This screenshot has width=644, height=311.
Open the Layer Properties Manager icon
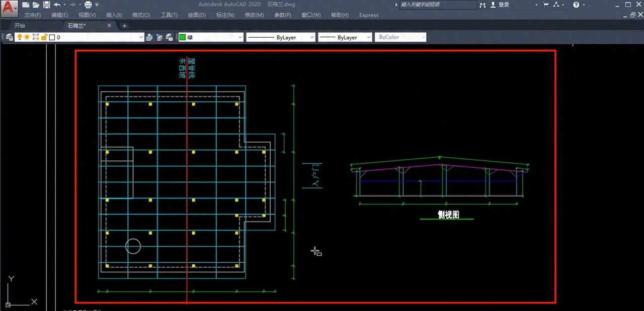click(x=10, y=37)
